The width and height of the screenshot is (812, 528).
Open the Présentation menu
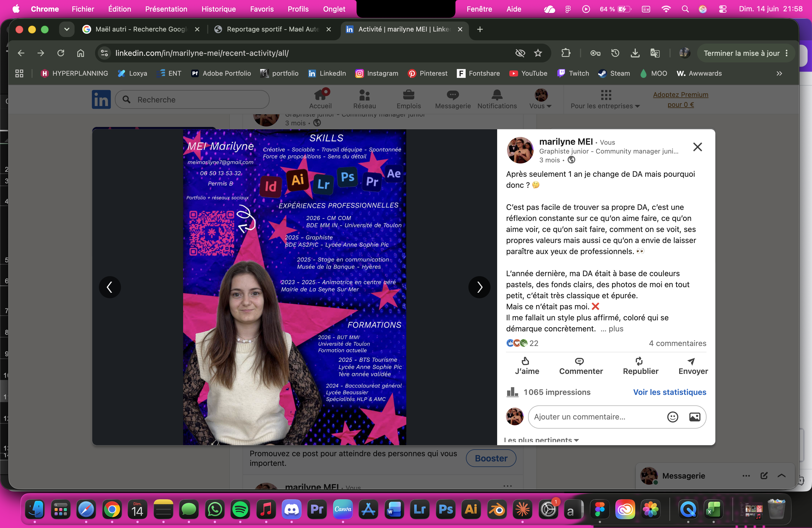pos(166,9)
